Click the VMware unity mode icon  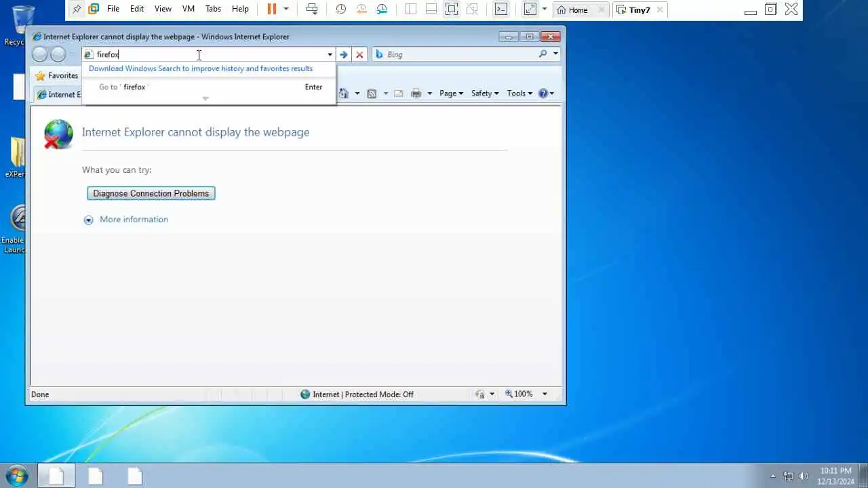[x=472, y=9]
